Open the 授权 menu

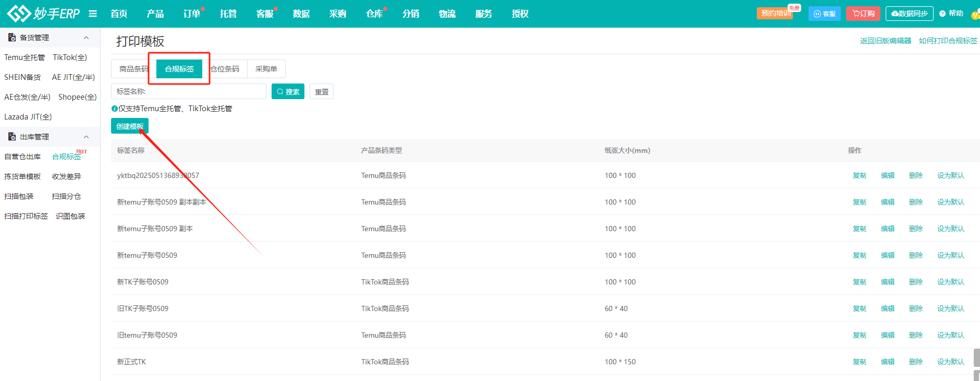coord(520,14)
